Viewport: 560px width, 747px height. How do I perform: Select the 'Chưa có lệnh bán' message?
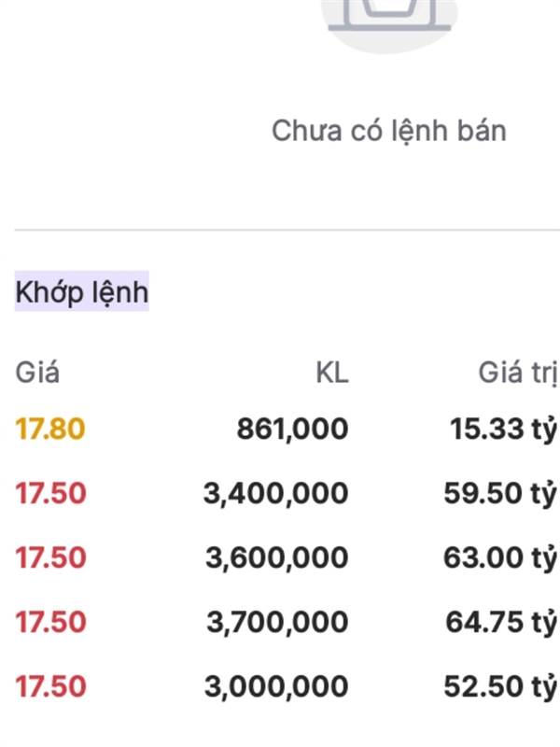coord(388,131)
